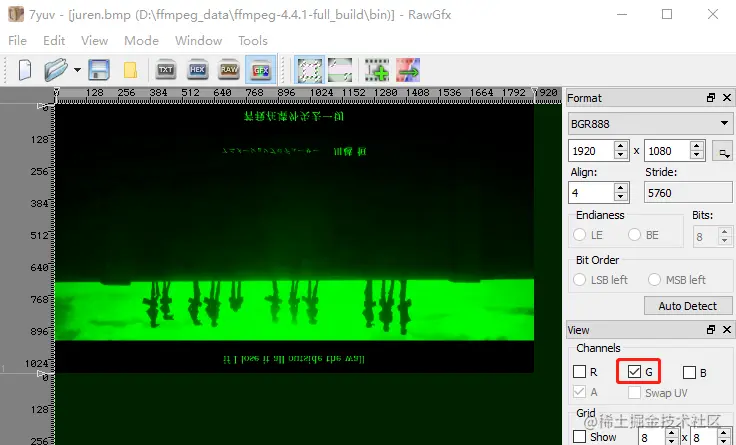
Task: Undock the Format panel
Action: click(x=711, y=98)
